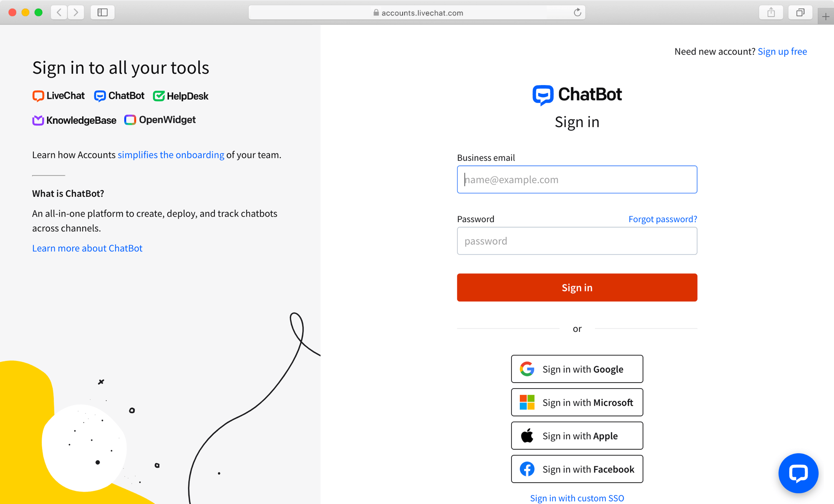The width and height of the screenshot is (834, 504).
Task: Expand browser navigation history
Action: coord(60,12)
